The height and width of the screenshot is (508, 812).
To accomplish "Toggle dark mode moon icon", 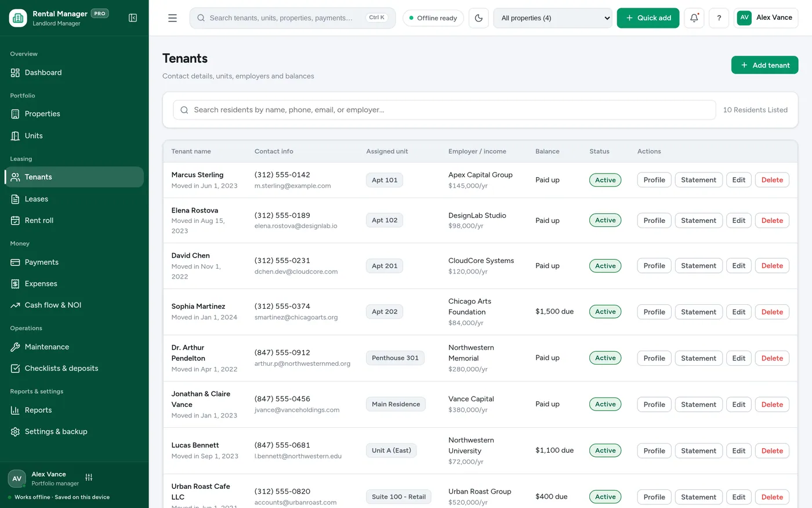I will [478, 18].
